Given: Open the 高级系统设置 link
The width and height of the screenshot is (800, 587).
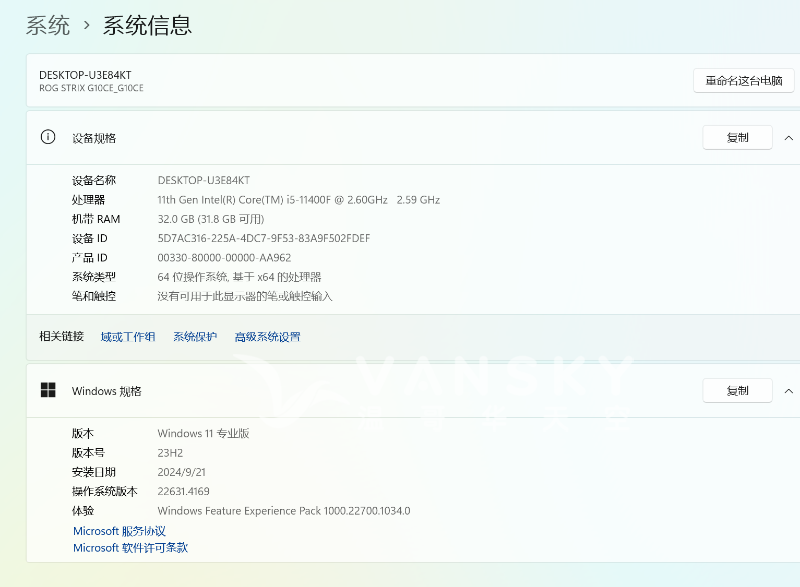Looking at the screenshot, I should tap(267, 337).
